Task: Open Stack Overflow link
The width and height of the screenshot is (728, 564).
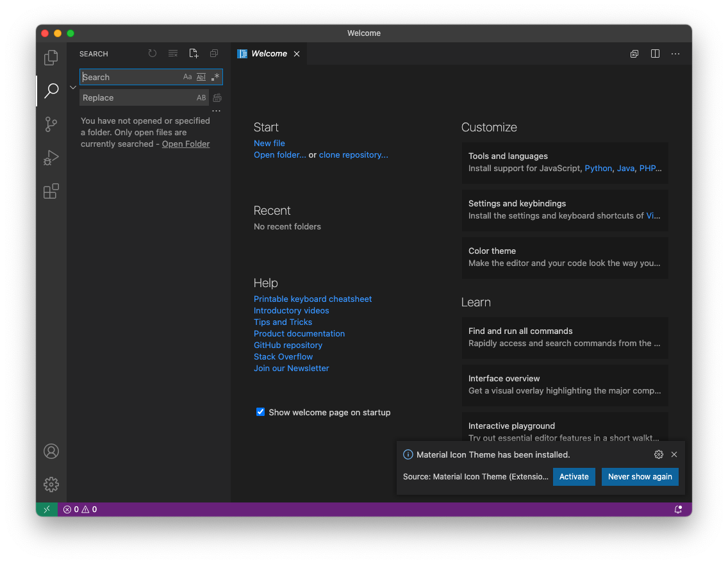Action: pos(283,356)
